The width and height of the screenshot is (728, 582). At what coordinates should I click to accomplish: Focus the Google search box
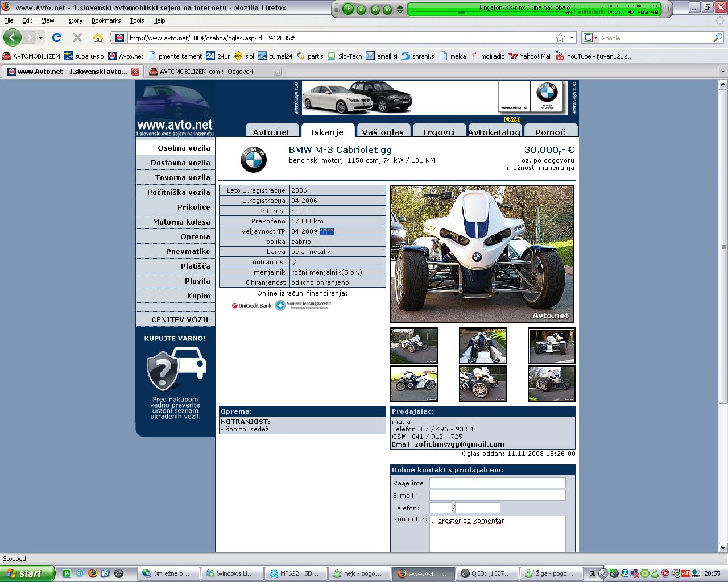pos(655,38)
